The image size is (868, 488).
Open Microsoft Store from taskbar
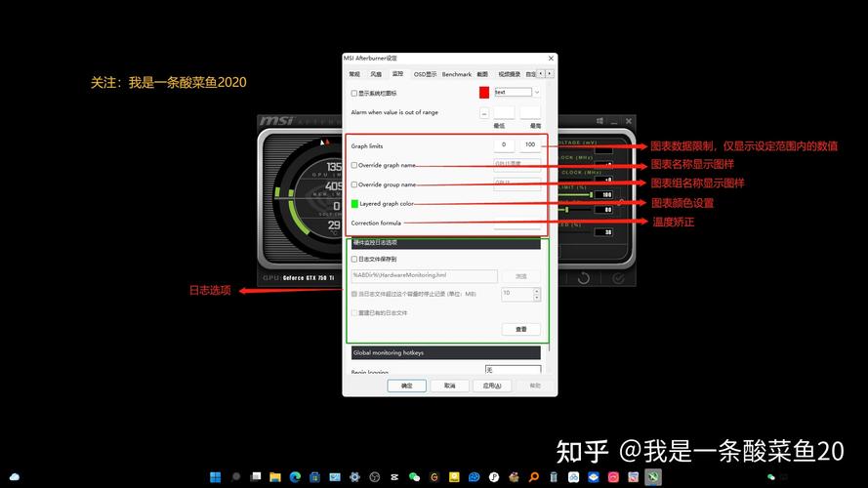point(315,477)
